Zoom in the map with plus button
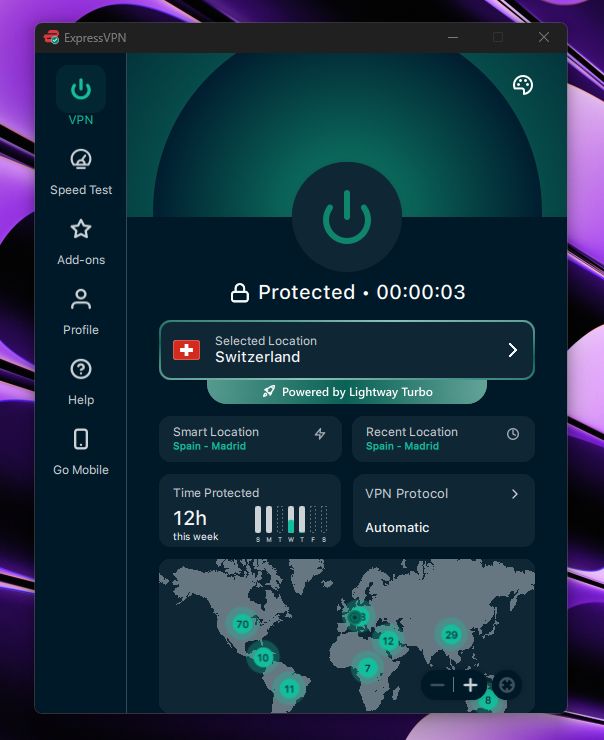 (x=470, y=685)
